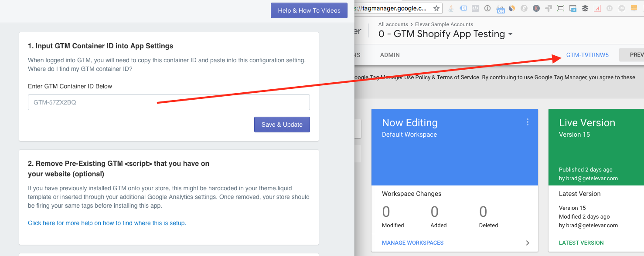Image resolution: width=644 pixels, height=256 pixels.
Task: Click the 'Now Editing' workspace card header
Action: [410, 123]
